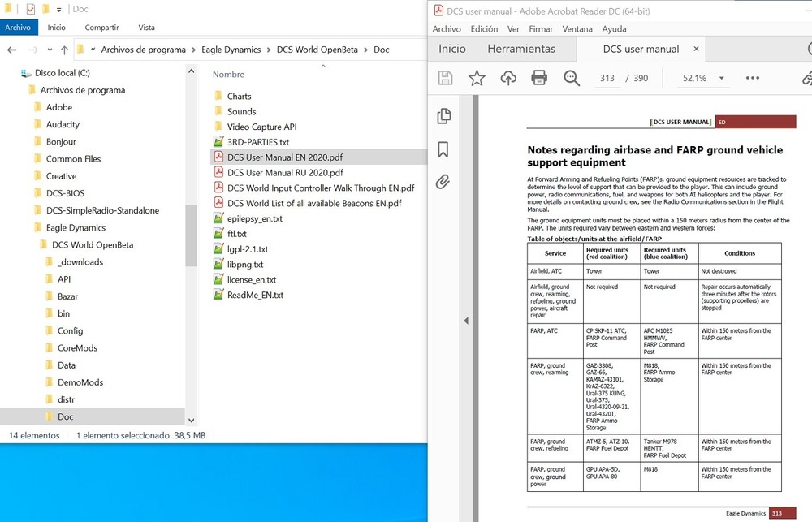Select the DCS user manual document tab
812x522 pixels.
(x=641, y=50)
